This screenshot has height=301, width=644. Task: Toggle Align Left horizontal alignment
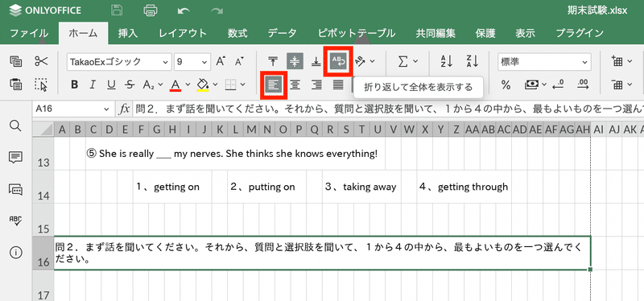(274, 85)
